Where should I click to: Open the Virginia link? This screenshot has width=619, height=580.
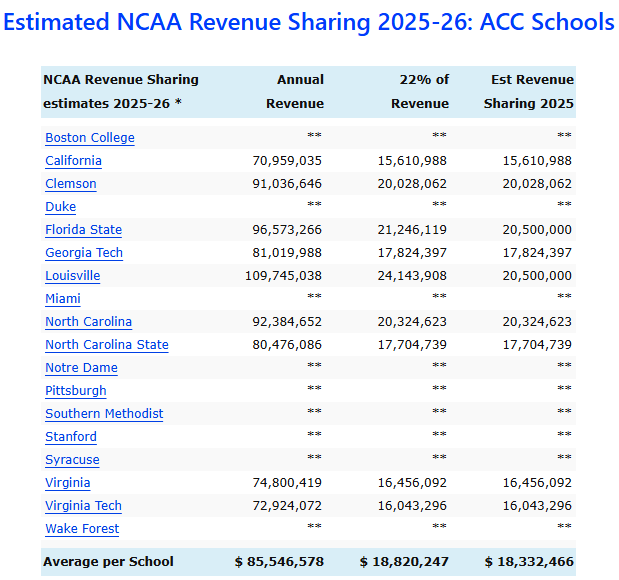point(68,482)
